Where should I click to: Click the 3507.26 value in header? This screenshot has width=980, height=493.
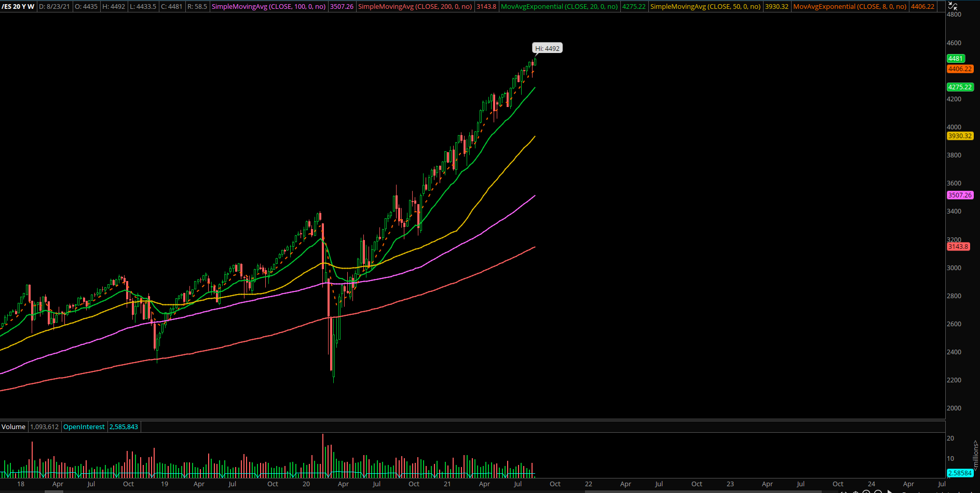click(x=342, y=7)
